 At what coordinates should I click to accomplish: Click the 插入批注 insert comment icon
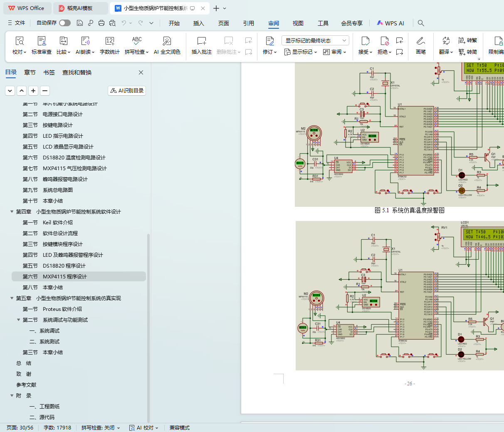click(x=201, y=41)
